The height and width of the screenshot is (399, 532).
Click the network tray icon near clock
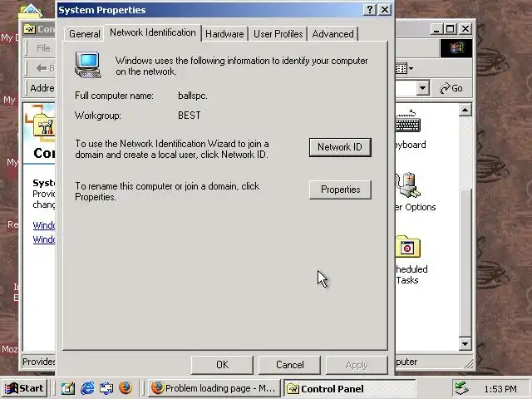(x=462, y=388)
